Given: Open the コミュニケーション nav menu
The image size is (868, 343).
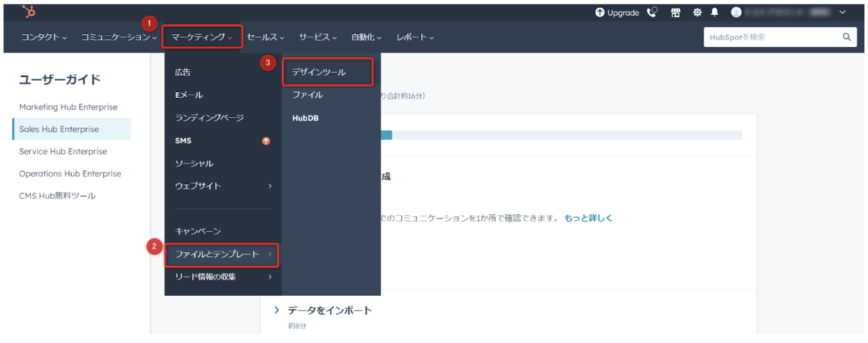Looking at the screenshot, I should click(119, 37).
